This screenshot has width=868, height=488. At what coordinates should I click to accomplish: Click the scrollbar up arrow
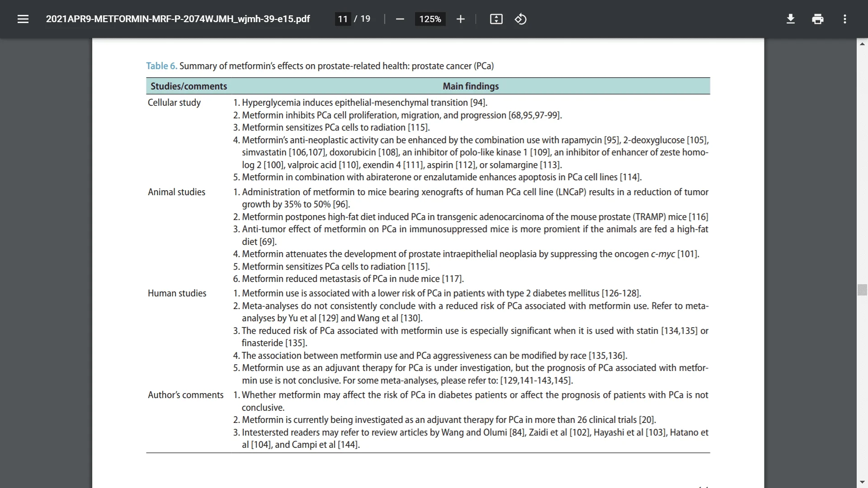coord(862,44)
